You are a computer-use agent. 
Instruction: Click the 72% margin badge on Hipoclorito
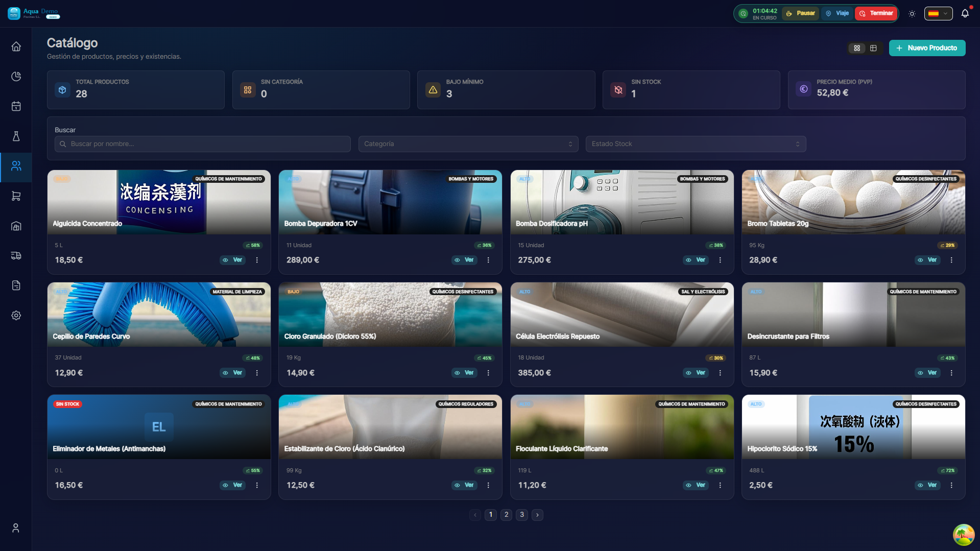tap(947, 471)
